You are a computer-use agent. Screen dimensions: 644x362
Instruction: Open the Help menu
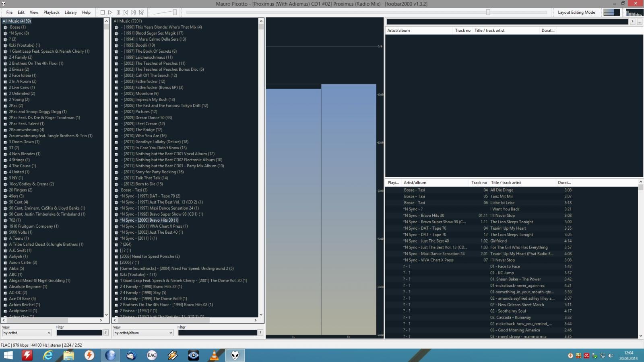86,12
